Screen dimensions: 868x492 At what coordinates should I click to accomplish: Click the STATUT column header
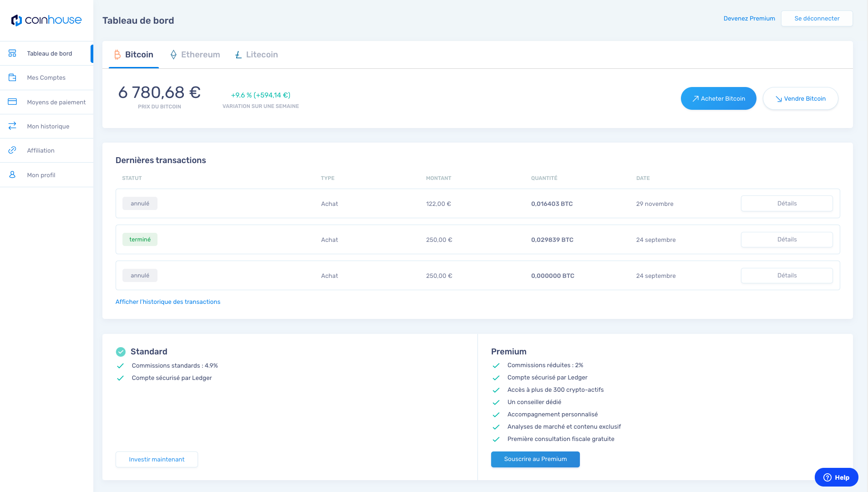pyautogui.click(x=132, y=178)
